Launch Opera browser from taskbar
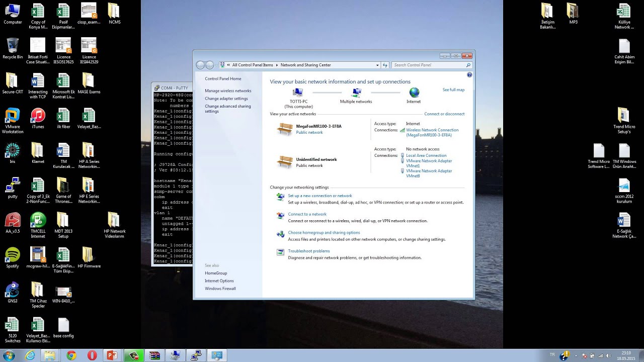The width and height of the screenshot is (644, 362). pos(92,355)
